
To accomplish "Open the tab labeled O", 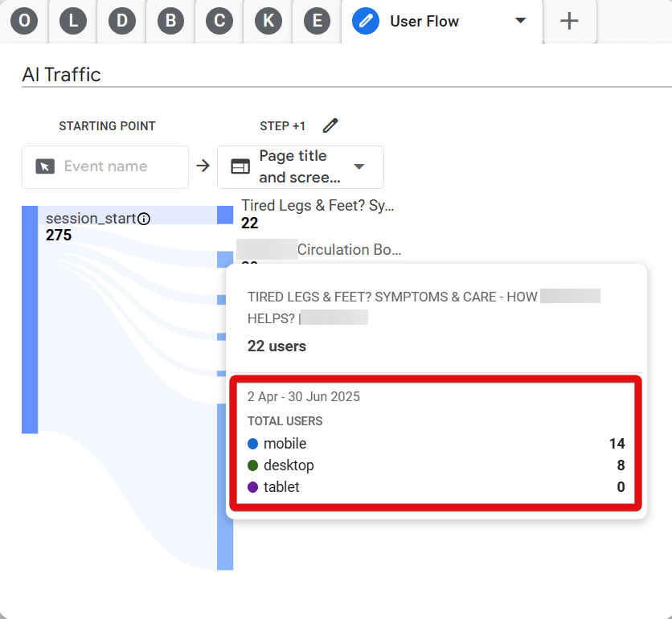I will 24,21.
